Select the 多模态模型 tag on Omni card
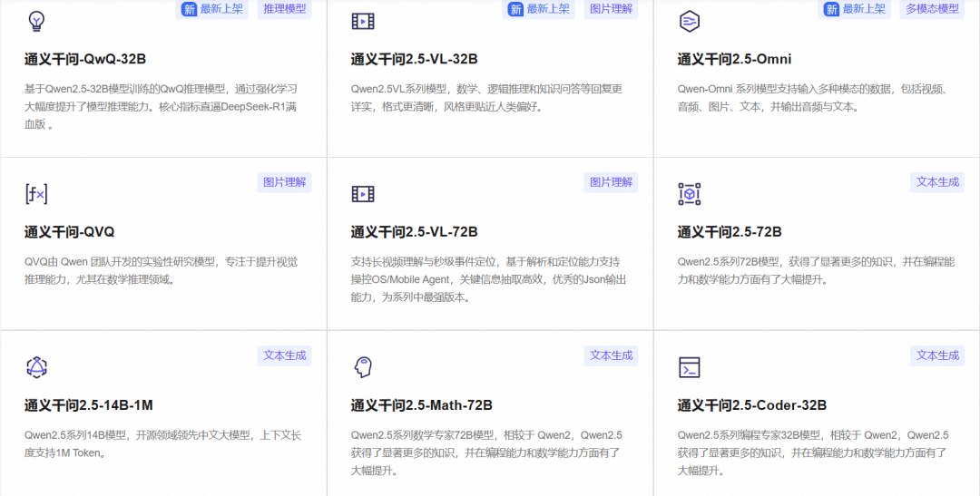Viewport: 980px width, 496px height. click(932, 9)
